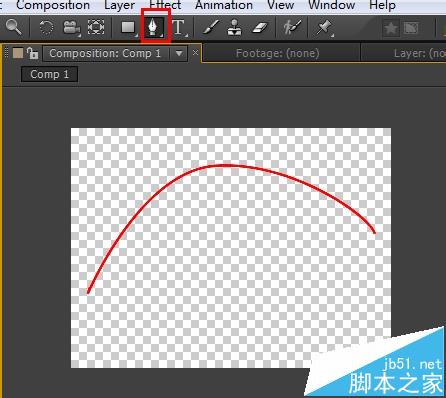
Task: Close the Composition Comp 1 panel tab
Action: pyautogui.click(x=195, y=53)
